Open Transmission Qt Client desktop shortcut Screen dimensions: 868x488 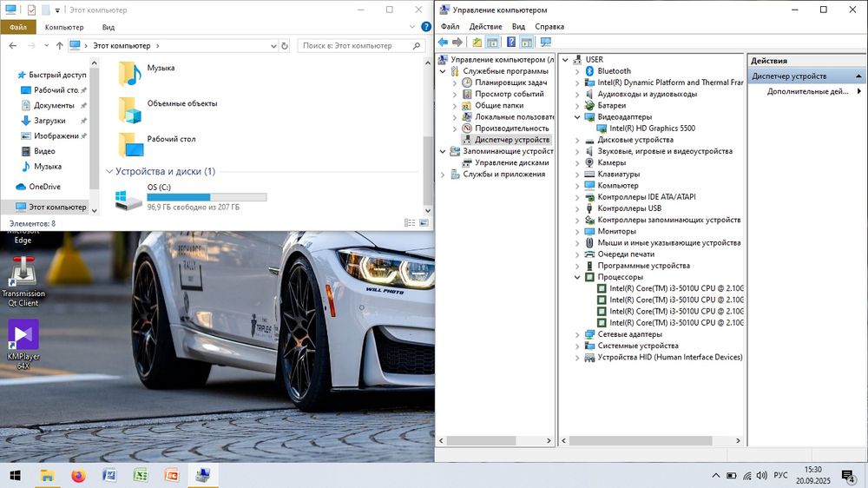pyautogui.click(x=23, y=281)
